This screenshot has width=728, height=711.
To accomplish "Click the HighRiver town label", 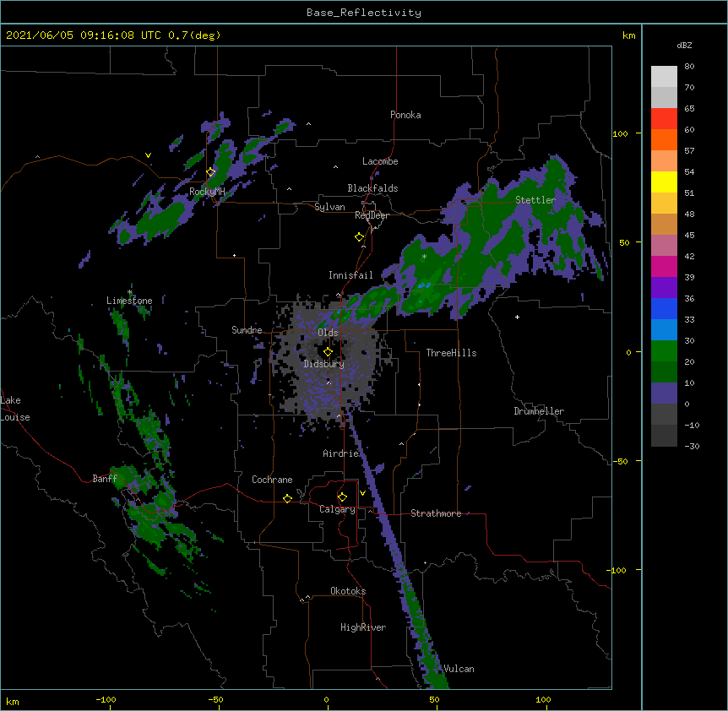I will (363, 627).
